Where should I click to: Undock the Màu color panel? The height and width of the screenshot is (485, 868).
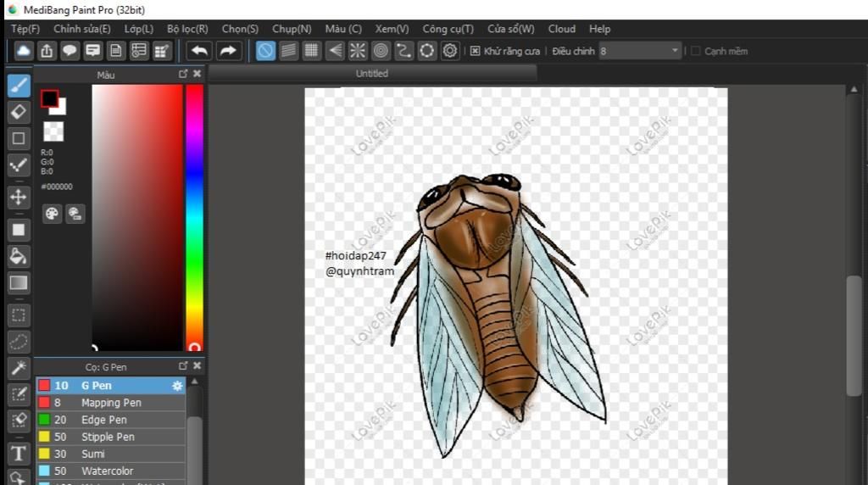[x=183, y=74]
